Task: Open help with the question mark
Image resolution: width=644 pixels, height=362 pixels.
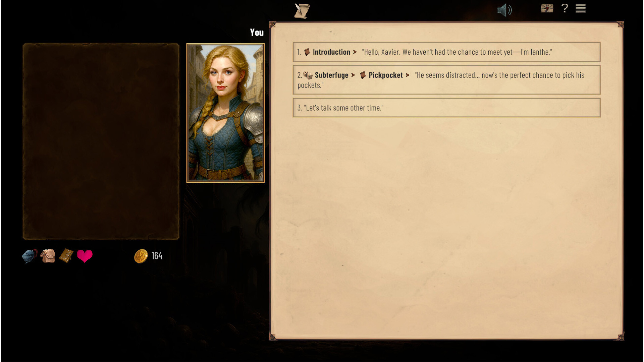Action: [x=565, y=8]
